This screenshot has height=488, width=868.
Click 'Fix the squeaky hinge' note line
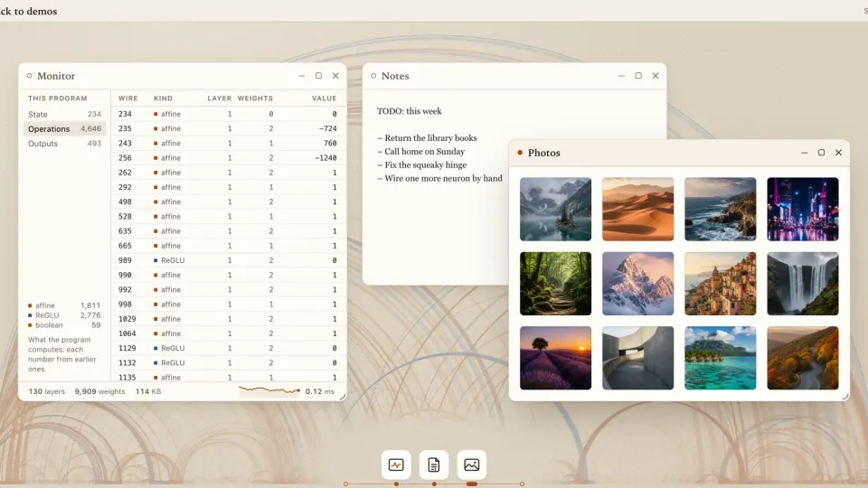click(x=422, y=164)
